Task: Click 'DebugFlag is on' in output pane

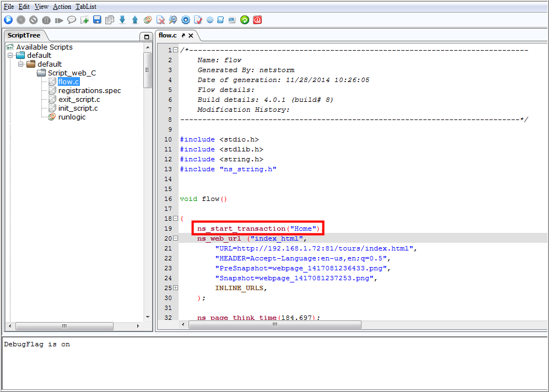Action: click(x=37, y=345)
